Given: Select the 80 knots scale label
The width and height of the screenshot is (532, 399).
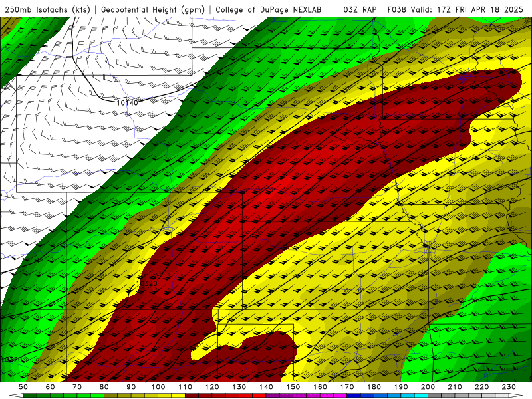Looking at the screenshot, I should pos(104,387).
